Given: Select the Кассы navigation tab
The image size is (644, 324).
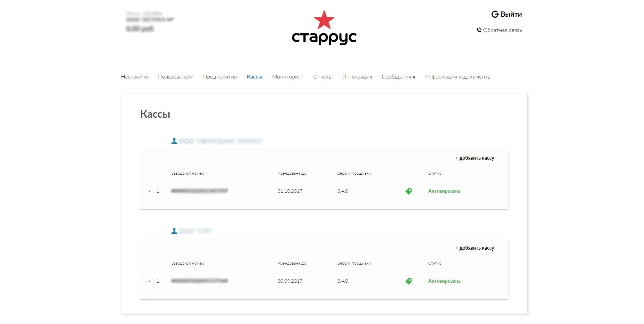Looking at the screenshot, I should point(254,77).
